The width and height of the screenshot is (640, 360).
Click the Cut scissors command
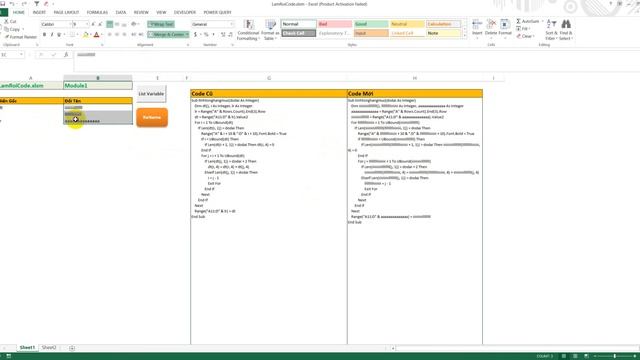click(10, 21)
